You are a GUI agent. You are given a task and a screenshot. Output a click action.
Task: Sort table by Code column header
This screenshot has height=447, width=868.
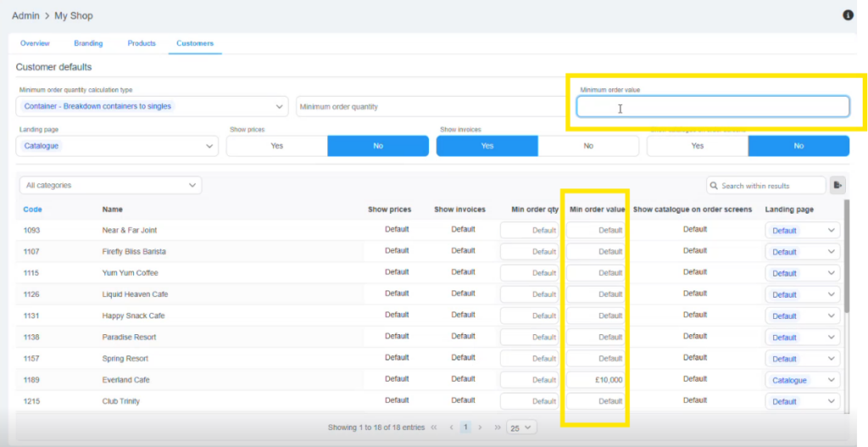point(33,210)
